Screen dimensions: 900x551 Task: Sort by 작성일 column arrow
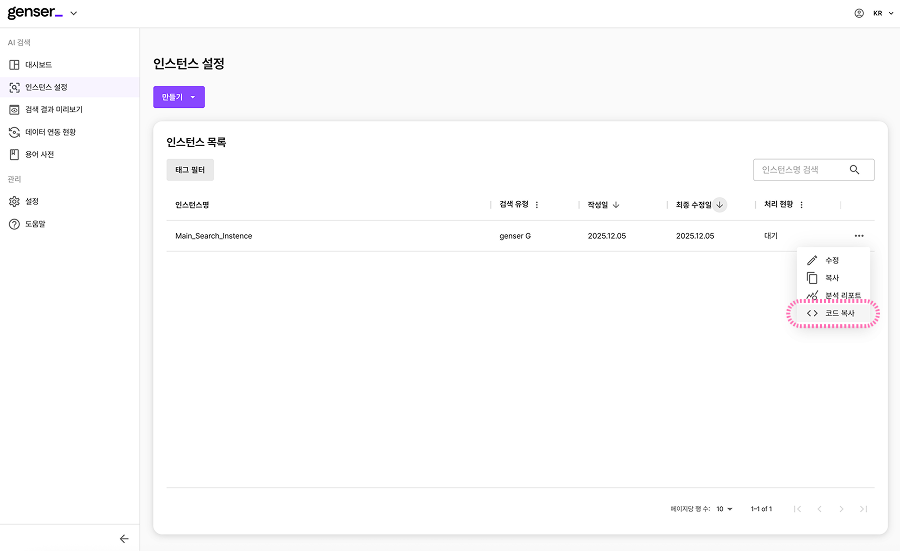pyautogui.click(x=616, y=205)
